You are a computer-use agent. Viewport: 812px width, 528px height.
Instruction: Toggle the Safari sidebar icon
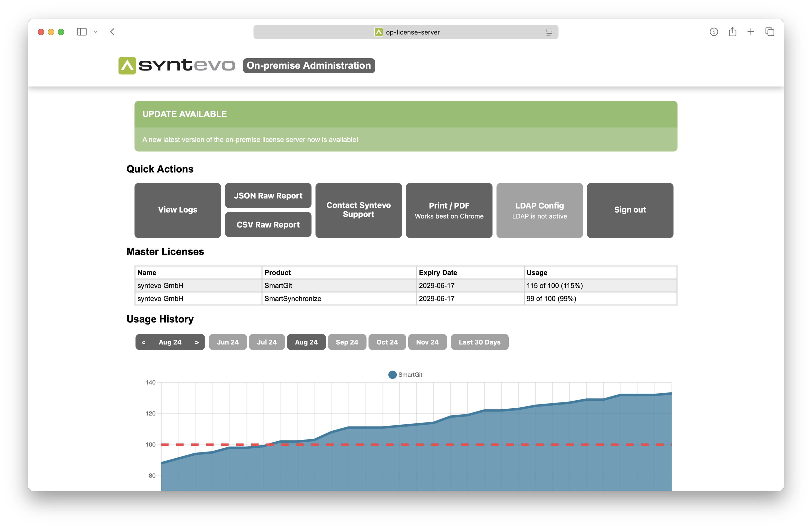point(81,32)
